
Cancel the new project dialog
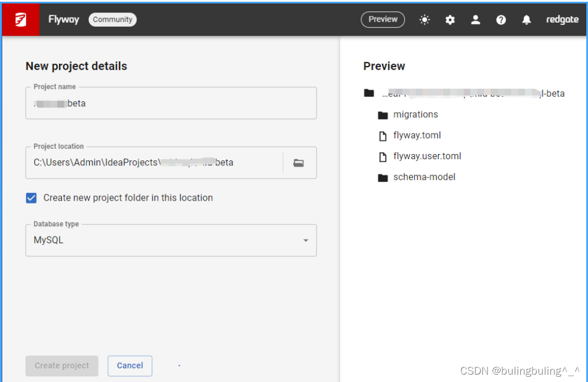click(x=130, y=366)
